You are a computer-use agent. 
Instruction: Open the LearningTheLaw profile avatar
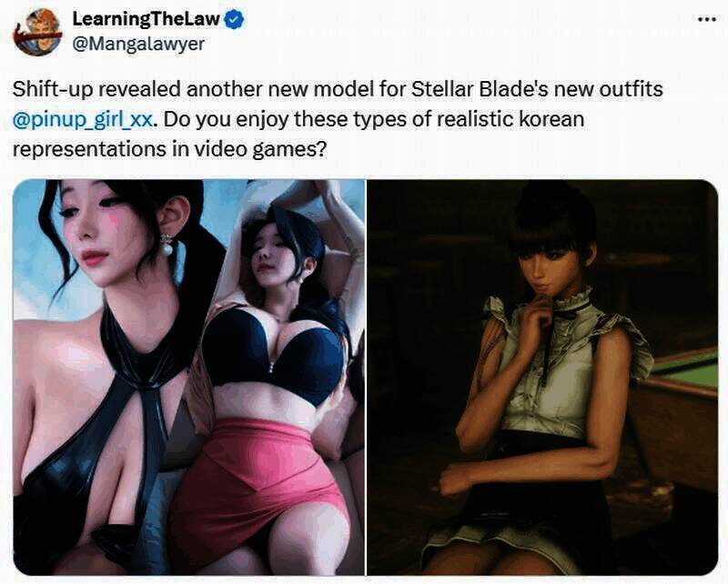tap(37, 32)
